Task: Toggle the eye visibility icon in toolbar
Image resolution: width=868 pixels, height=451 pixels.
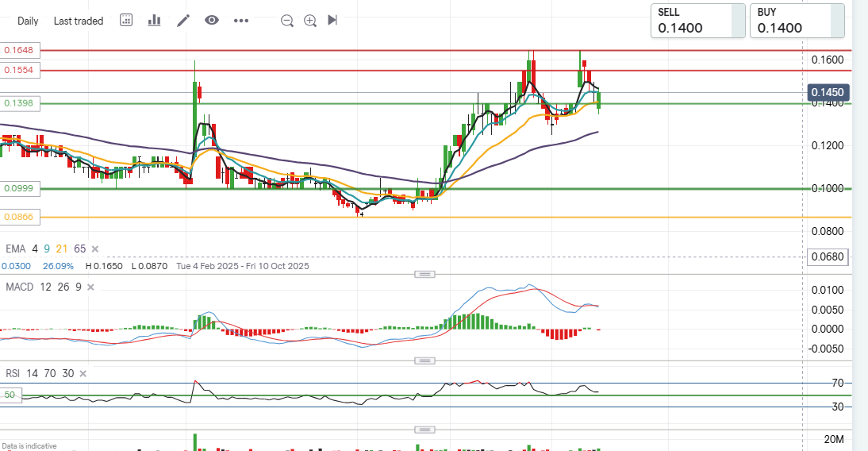Action: (211, 20)
